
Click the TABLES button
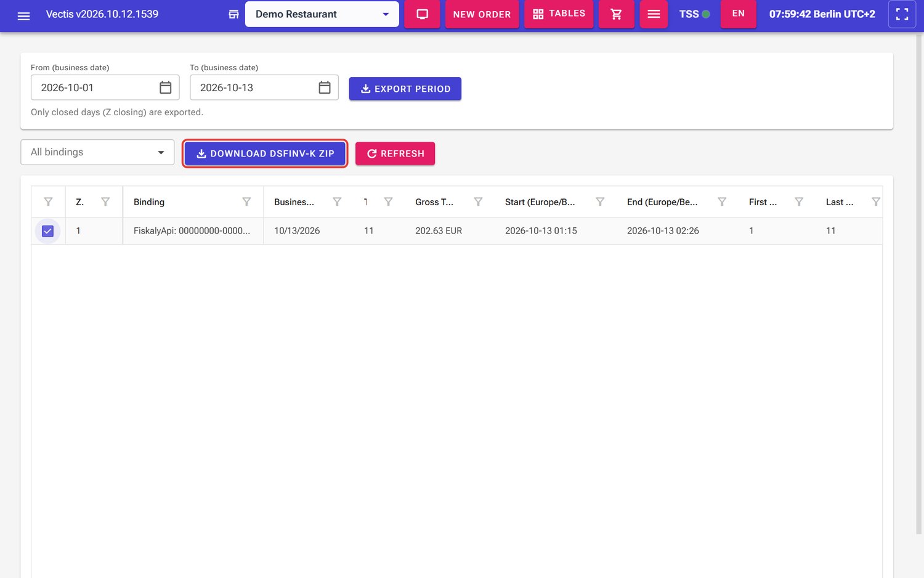[x=559, y=14]
